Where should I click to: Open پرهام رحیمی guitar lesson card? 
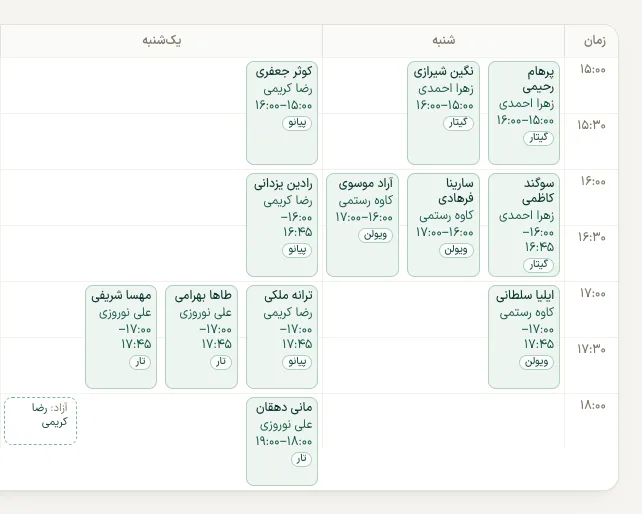(524, 113)
